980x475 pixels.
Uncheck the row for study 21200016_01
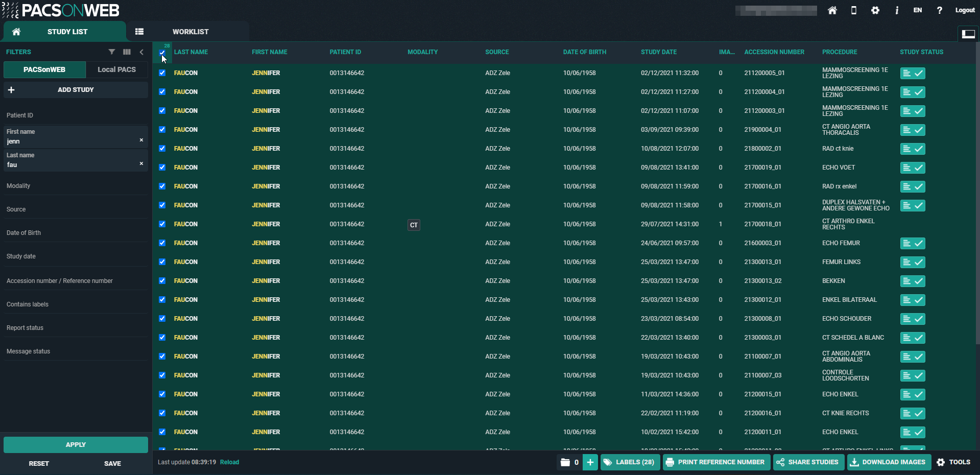point(162,413)
